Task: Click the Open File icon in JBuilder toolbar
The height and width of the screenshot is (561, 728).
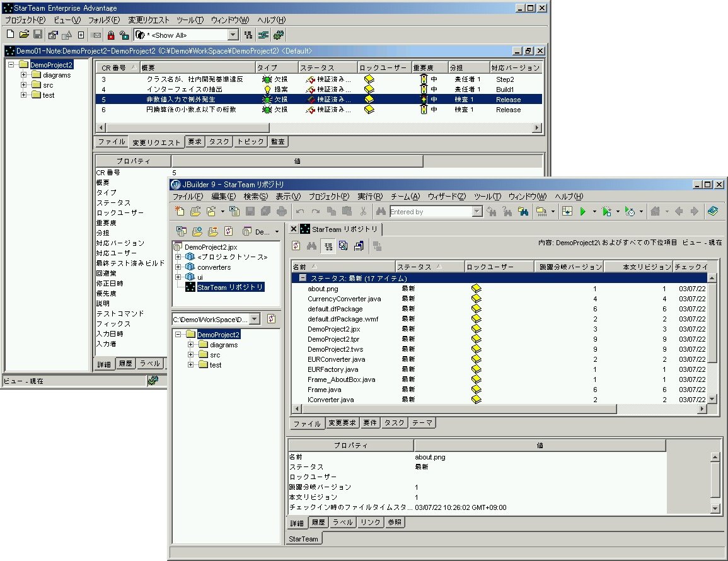Action: click(195, 211)
